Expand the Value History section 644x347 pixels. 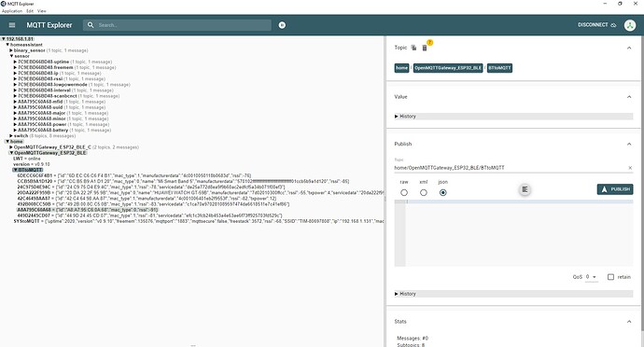[x=513, y=117]
